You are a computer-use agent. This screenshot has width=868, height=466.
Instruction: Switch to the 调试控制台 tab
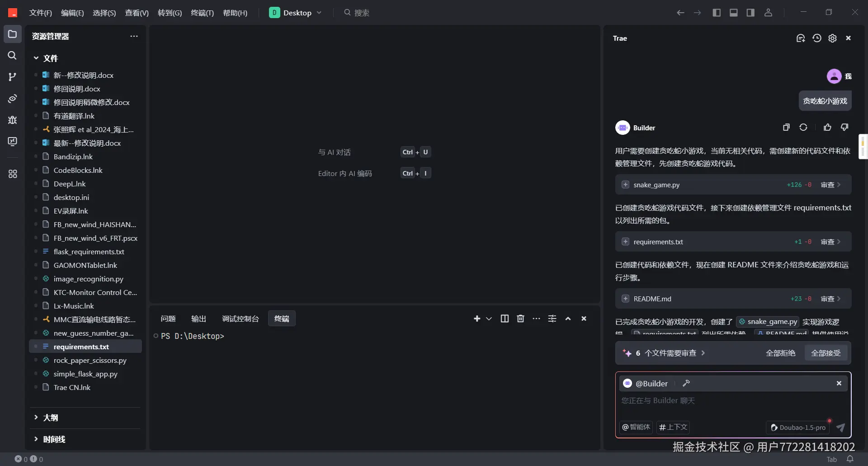pos(240,319)
